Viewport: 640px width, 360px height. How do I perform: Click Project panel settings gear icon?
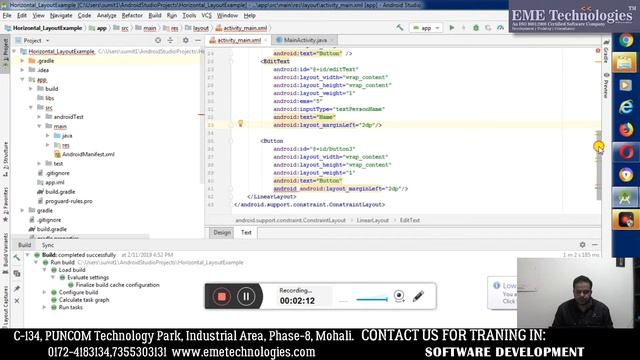point(185,40)
